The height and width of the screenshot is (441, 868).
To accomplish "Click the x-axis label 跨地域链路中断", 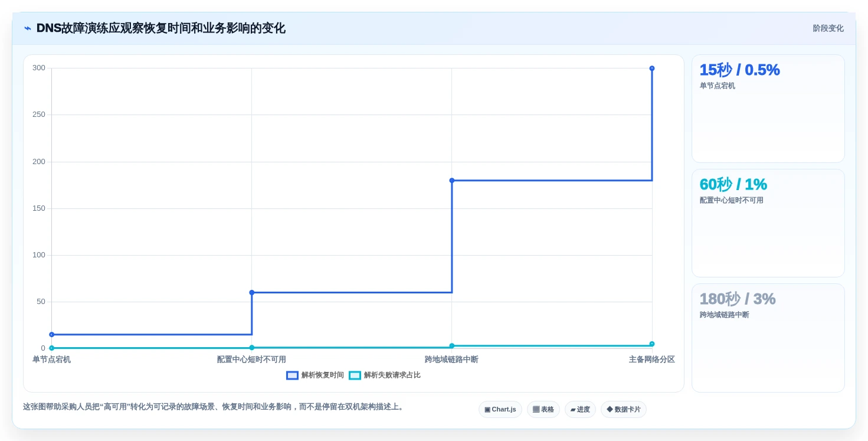I will (451, 360).
